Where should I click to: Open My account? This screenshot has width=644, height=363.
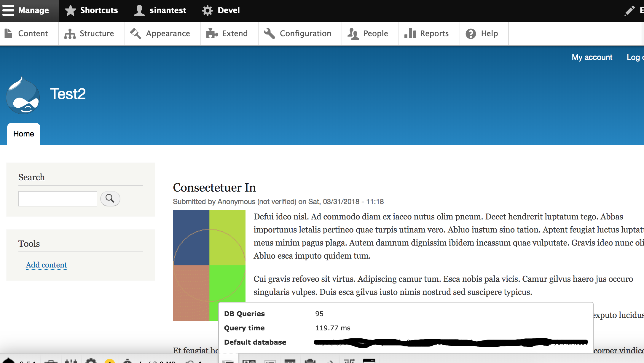tap(592, 57)
